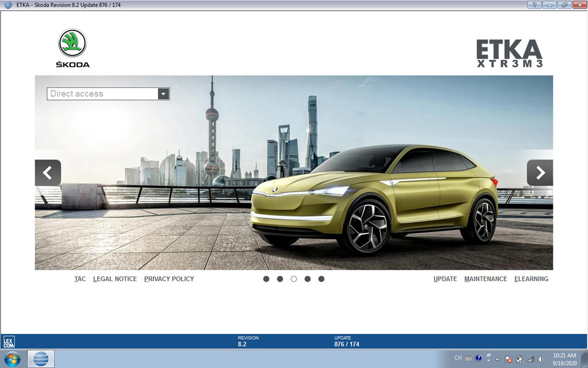Click the ETKA globe icon in title bar
Screen dimensions: 588x368
(8, 5)
